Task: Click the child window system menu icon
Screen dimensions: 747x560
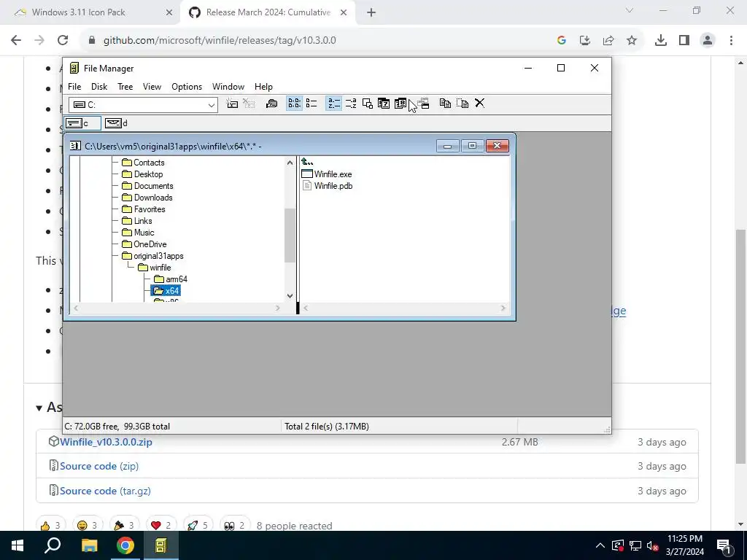Action: click(x=75, y=146)
